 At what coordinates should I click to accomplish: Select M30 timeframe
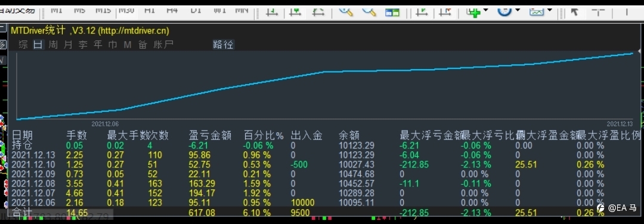(126, 10)
